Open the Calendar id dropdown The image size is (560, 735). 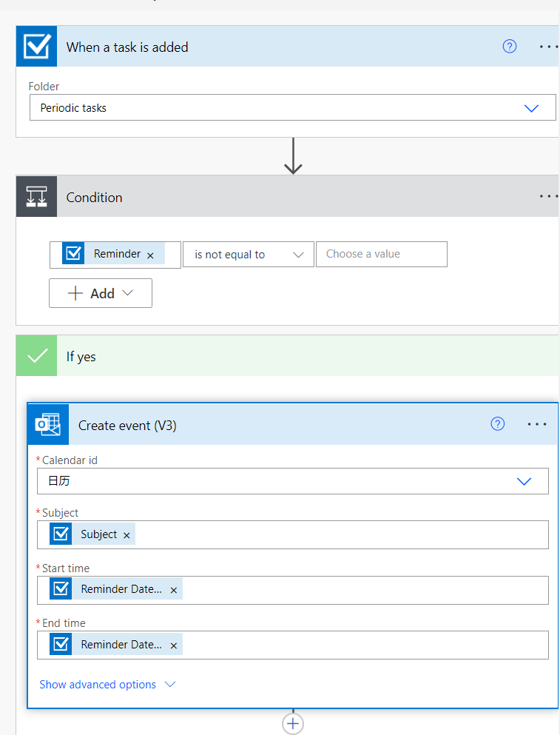[x=293, y=481]
